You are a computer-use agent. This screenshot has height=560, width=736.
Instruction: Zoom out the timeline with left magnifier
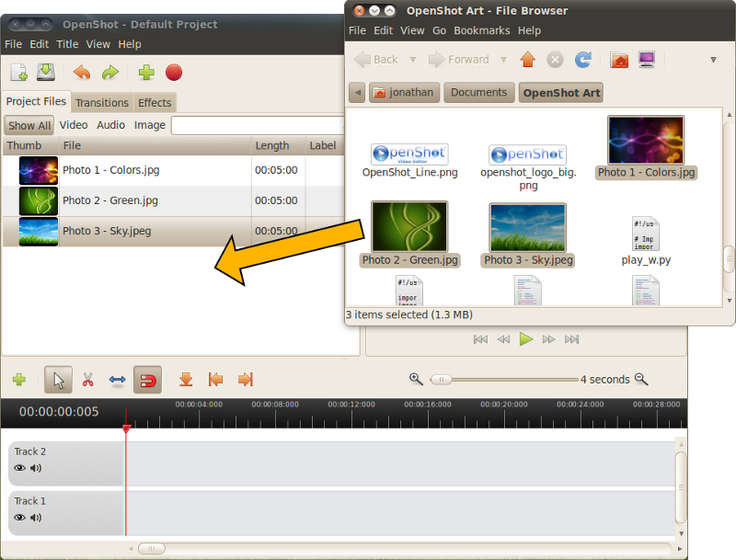[416, 379]
